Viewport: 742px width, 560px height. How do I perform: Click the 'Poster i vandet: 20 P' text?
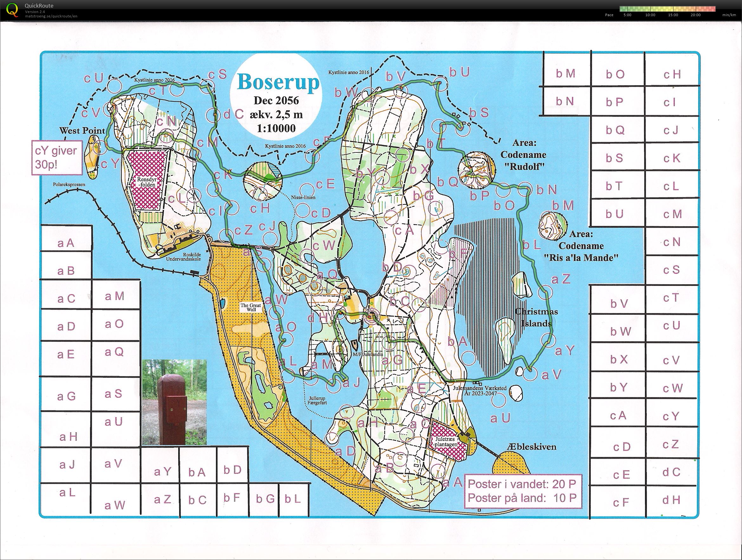point(522,484)
